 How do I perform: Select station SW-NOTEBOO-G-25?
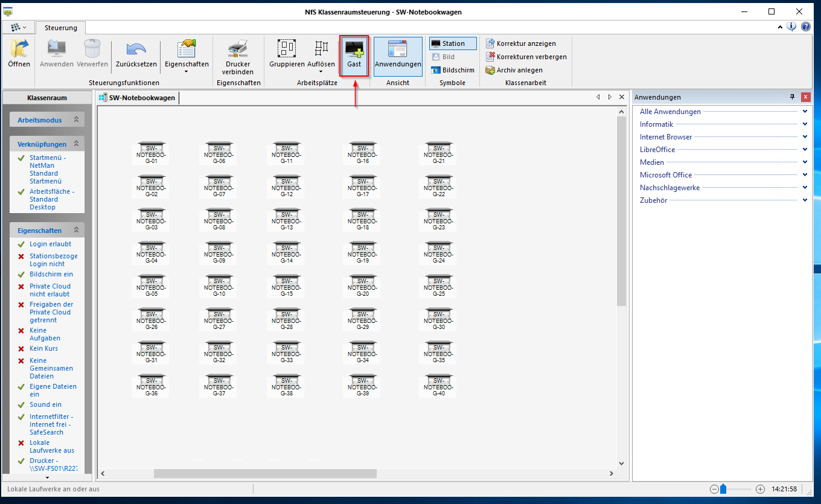(x=438, y=286)
